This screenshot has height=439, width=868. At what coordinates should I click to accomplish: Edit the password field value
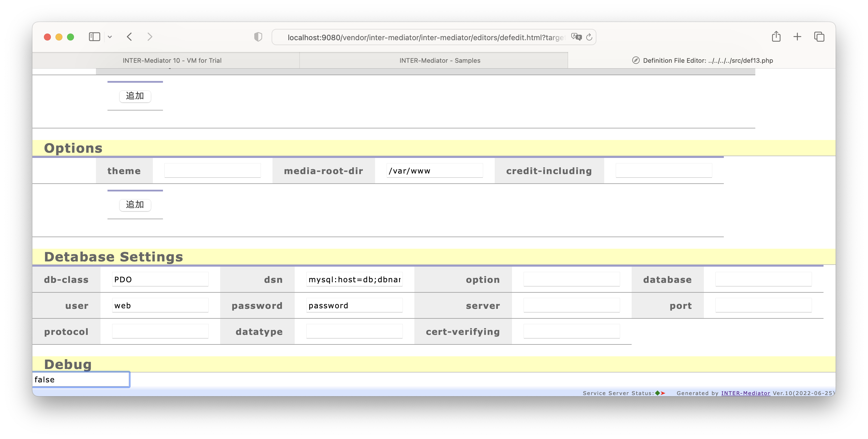click(x=355, y=305)
